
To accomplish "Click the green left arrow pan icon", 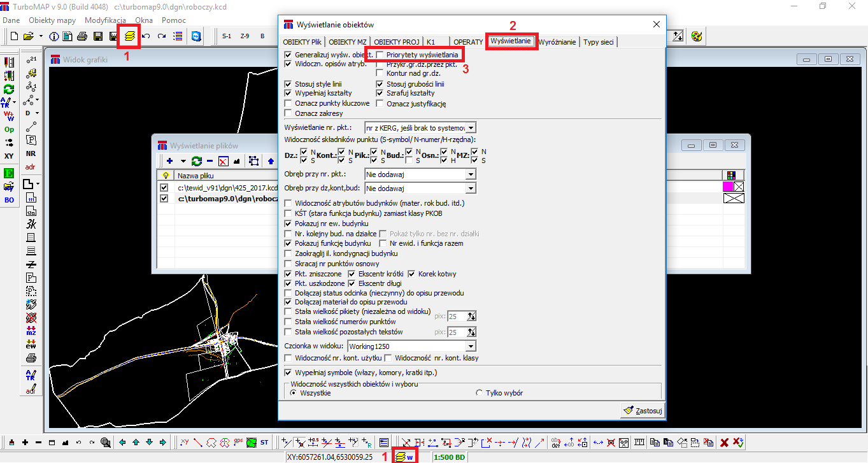I will coord(122,442).
